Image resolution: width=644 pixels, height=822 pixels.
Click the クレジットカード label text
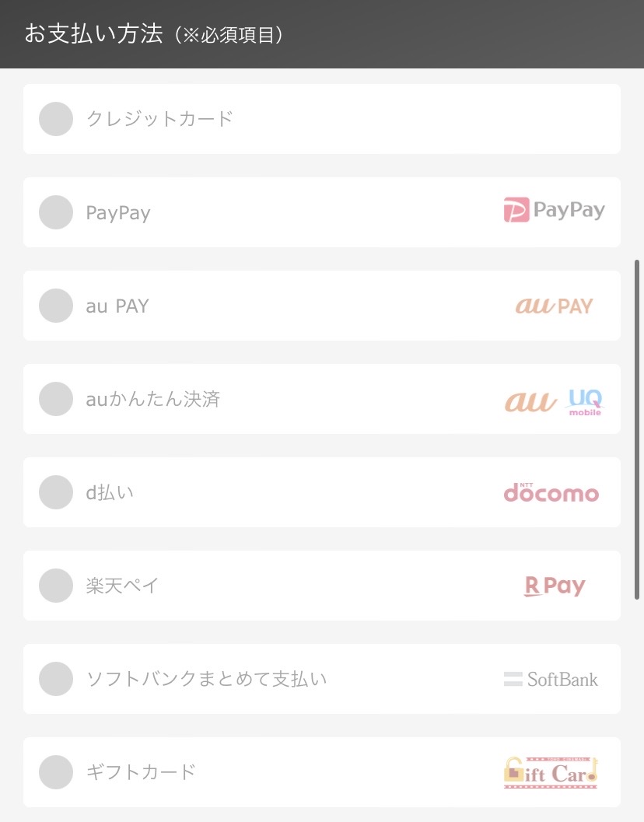tap(159, 119)
